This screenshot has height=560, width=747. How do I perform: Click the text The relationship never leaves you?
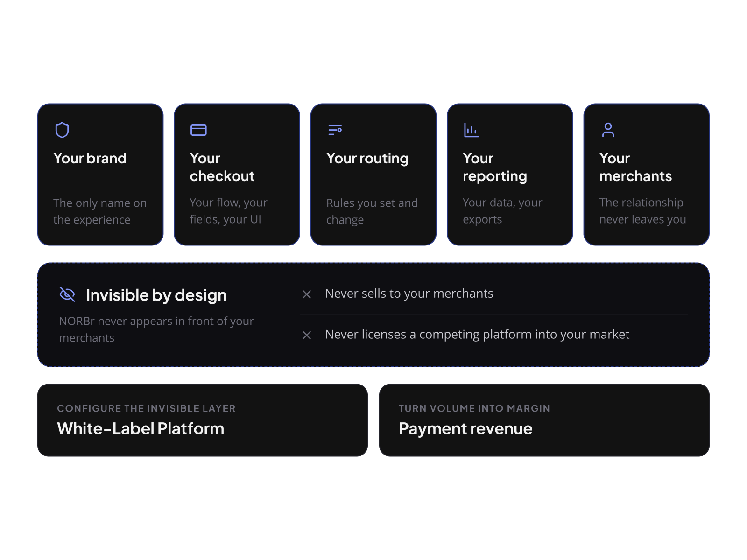(x=643, y=211)
